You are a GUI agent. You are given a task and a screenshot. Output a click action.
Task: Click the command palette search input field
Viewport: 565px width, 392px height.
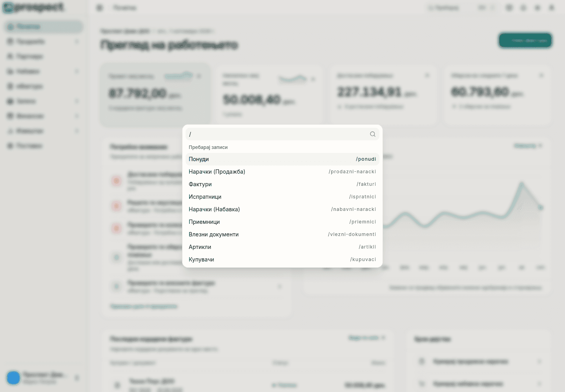pos(282,134)
